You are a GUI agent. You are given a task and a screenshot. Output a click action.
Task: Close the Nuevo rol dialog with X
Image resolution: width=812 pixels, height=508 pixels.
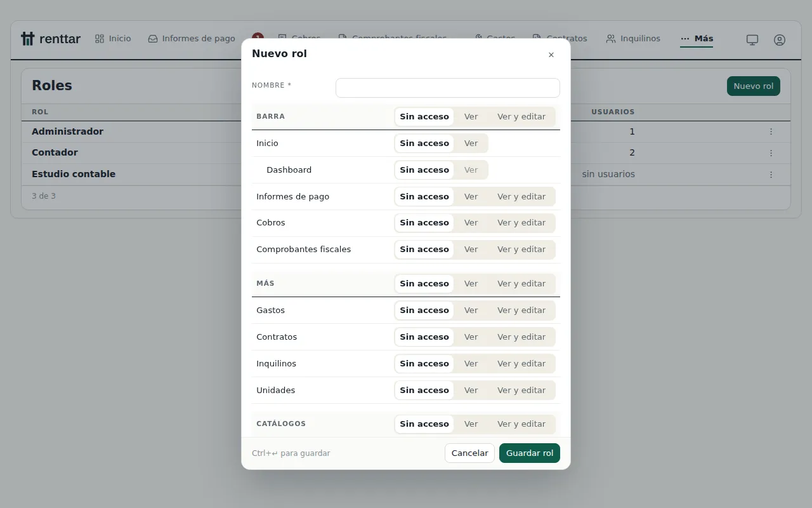(x=551, y=55)
